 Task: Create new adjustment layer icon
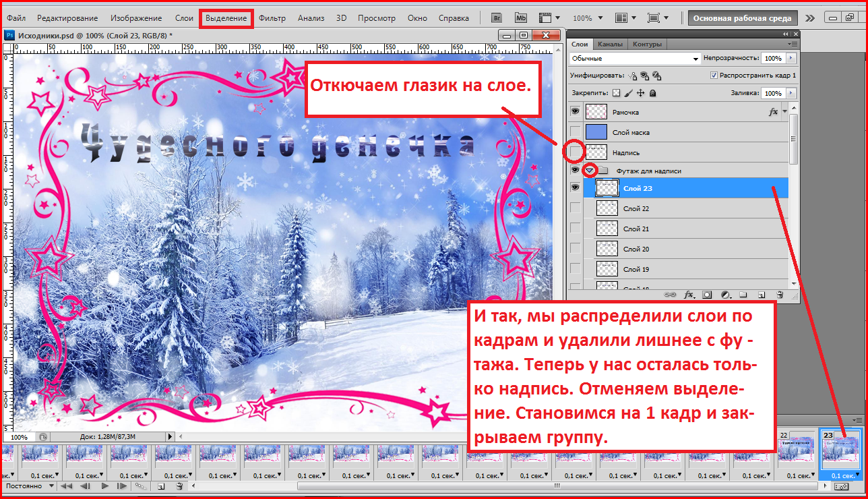[x=726, y=295]
